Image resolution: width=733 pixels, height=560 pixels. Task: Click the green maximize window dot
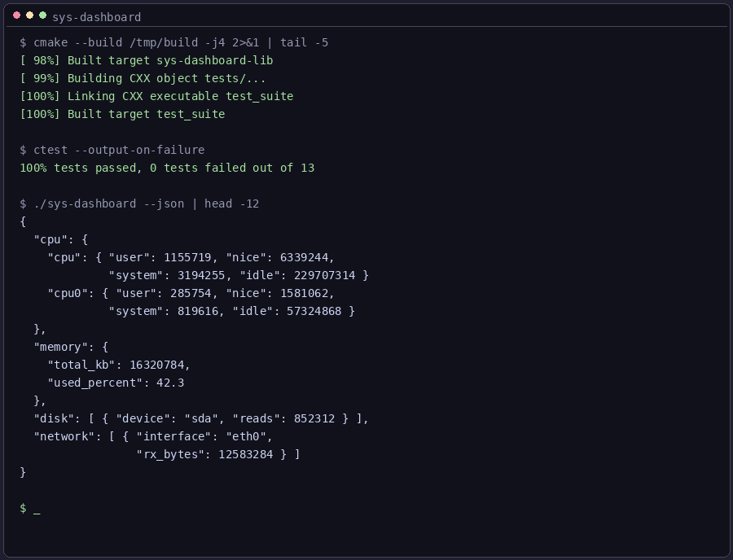click(43, 15)
